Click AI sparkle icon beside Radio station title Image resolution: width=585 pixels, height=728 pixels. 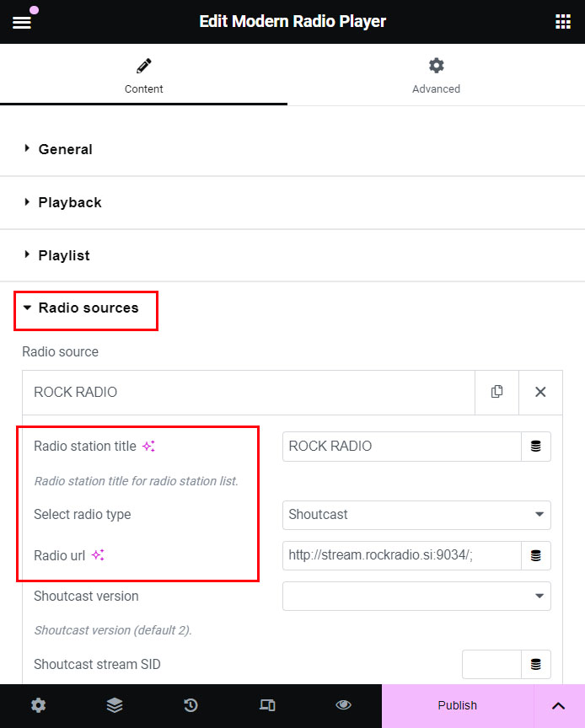coord(148,447)
